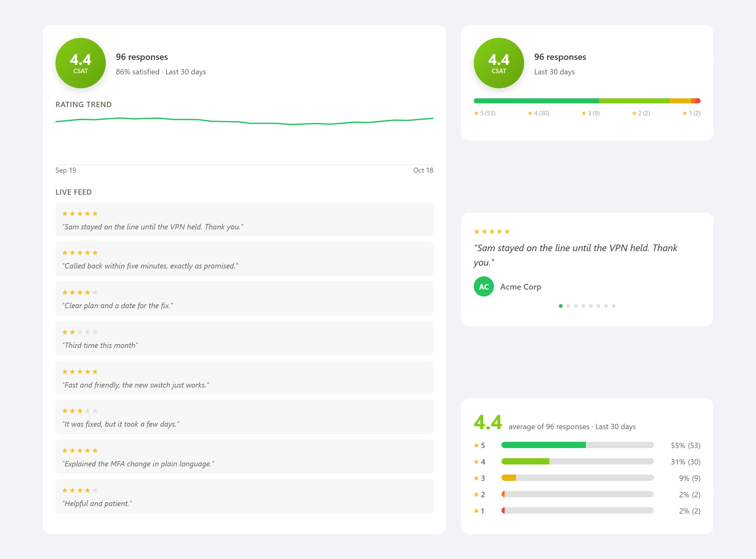Open "Sam stayed on the line" quote in live feed
This screenshot has width=756, height=559.
point(152,227)
